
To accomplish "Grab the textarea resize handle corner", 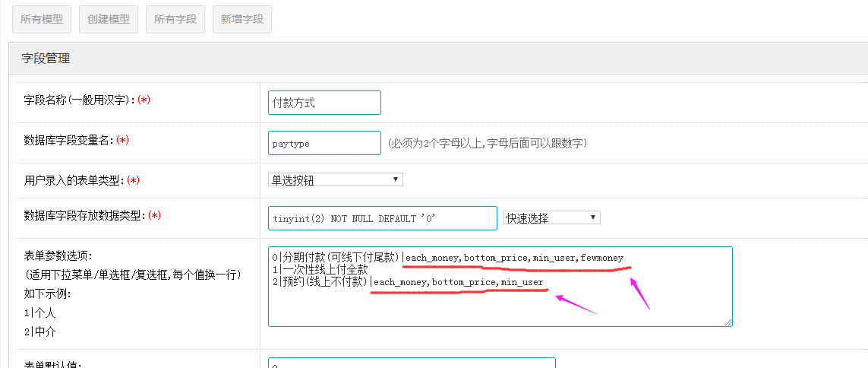I will 728,322.
